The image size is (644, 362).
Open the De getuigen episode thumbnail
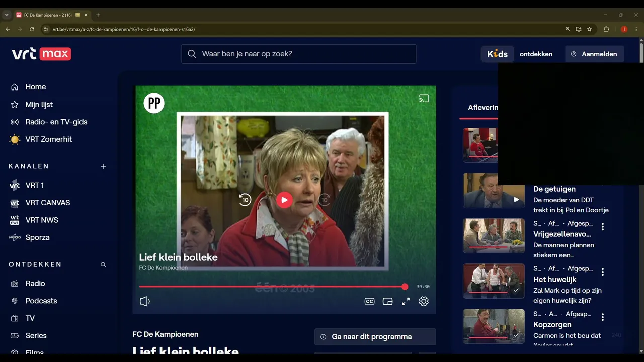point(494,191)
